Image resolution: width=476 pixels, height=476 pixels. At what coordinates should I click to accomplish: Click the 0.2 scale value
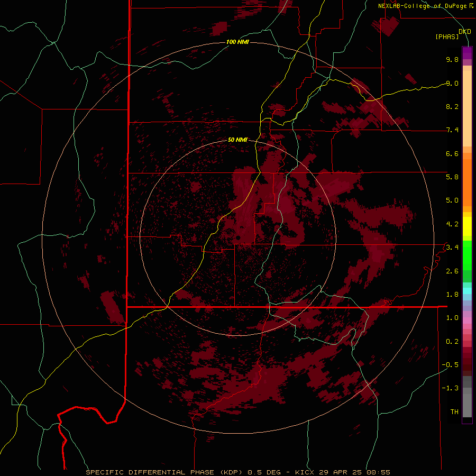(x=452, y=342)
